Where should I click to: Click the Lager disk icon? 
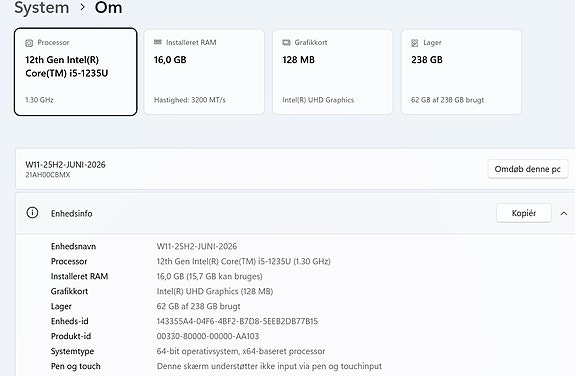click(415, 43)
